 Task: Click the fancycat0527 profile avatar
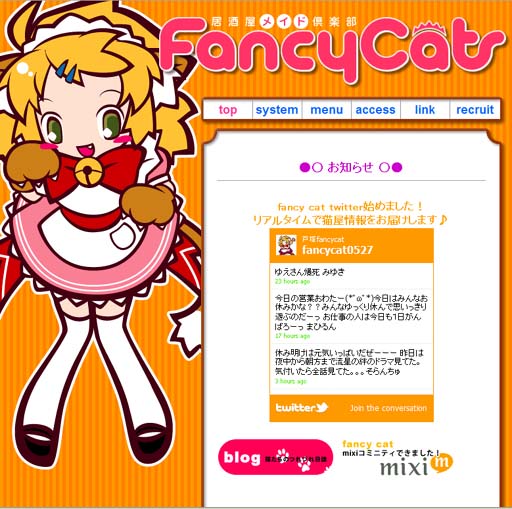pos(286,245)
